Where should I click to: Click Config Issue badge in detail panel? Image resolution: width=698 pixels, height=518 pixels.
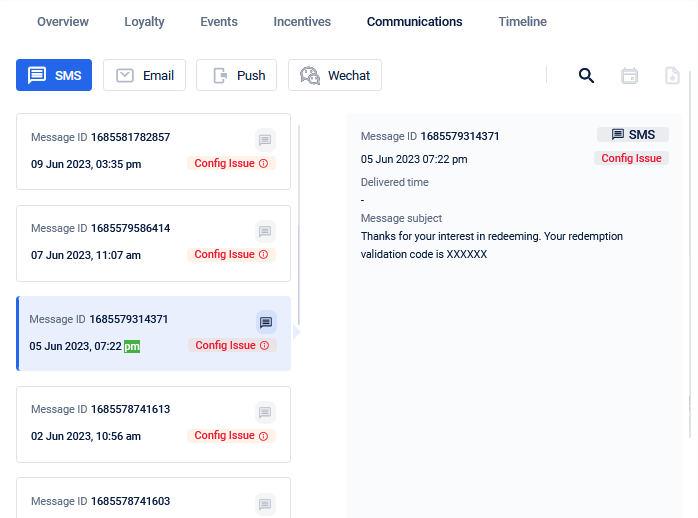(x=631, y=158)
